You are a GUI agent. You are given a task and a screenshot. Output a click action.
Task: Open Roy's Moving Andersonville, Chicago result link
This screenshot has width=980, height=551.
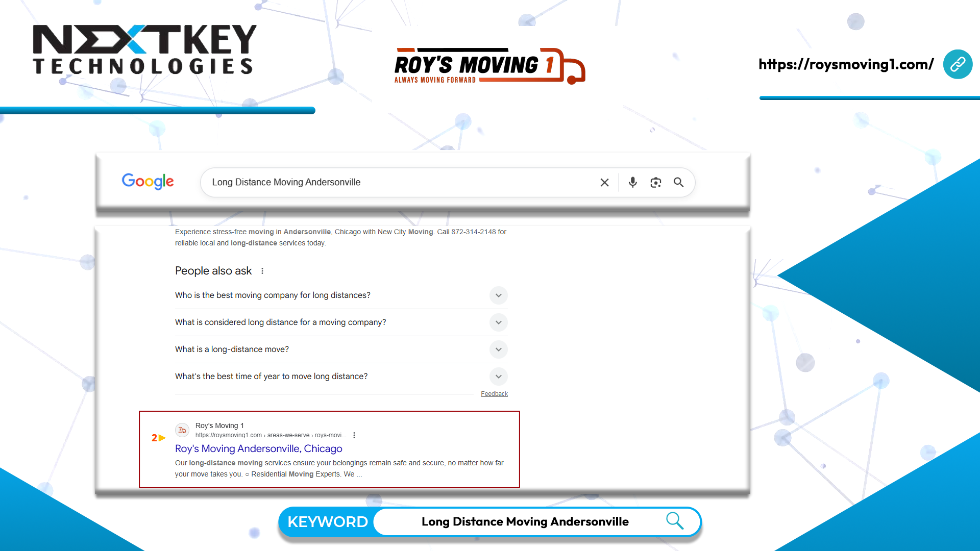coord(258,448)
